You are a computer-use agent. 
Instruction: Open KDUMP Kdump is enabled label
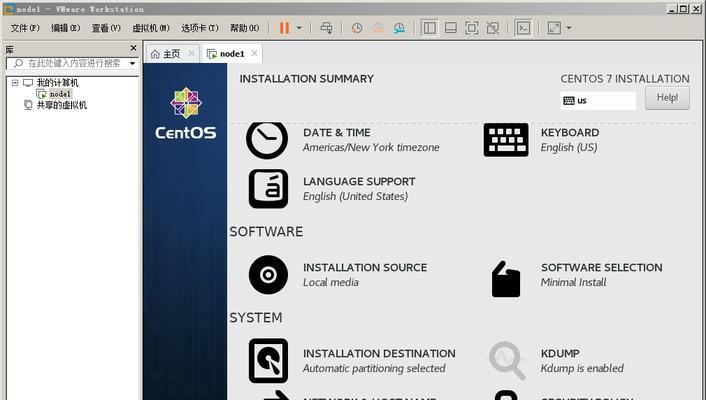582,361
